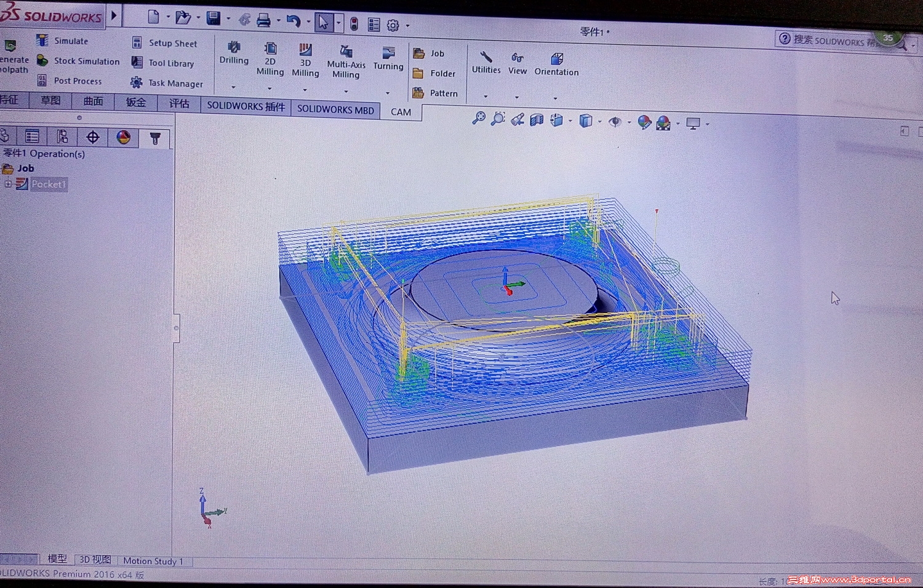Switch to the 钣金 tab

point(136,102)
